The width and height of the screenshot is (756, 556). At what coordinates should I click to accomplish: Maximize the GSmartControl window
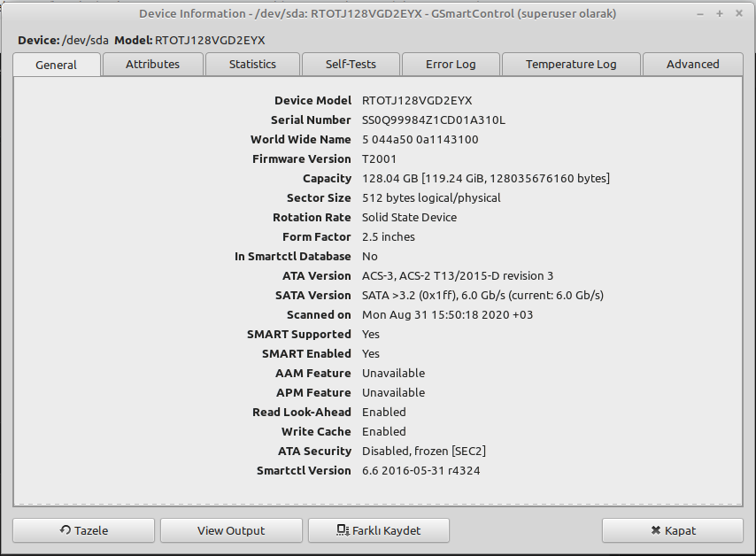720,14
